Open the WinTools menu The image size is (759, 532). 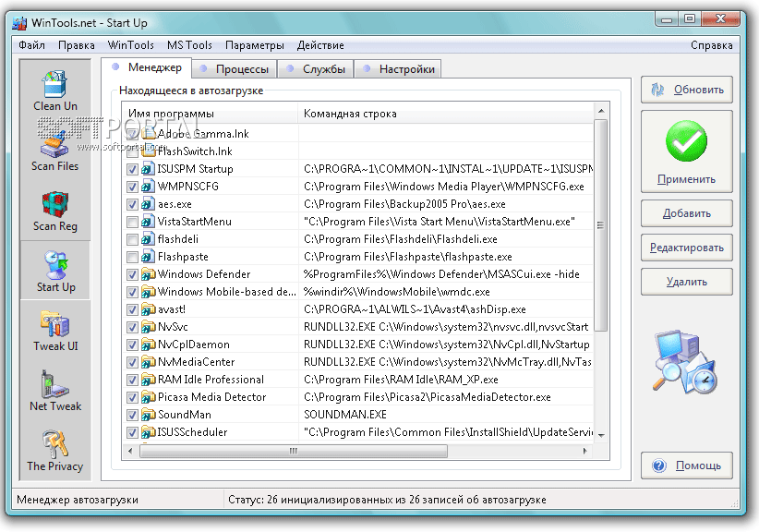tap(131, 45)
